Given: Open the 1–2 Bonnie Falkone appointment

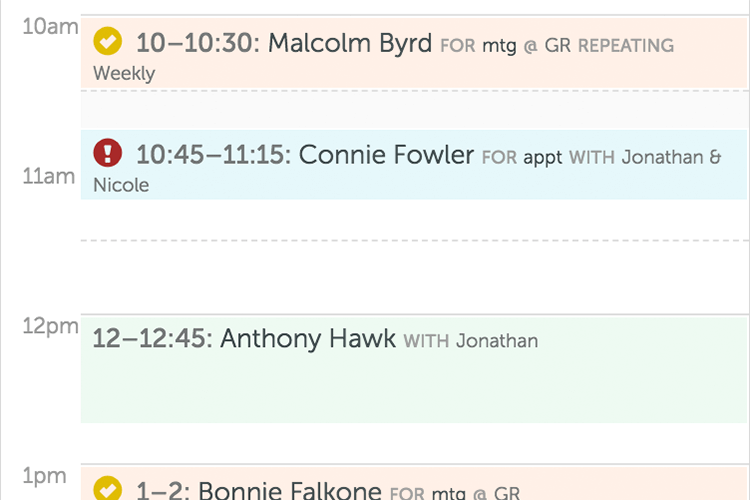Looking at the screenshot, I should (290, 490).
